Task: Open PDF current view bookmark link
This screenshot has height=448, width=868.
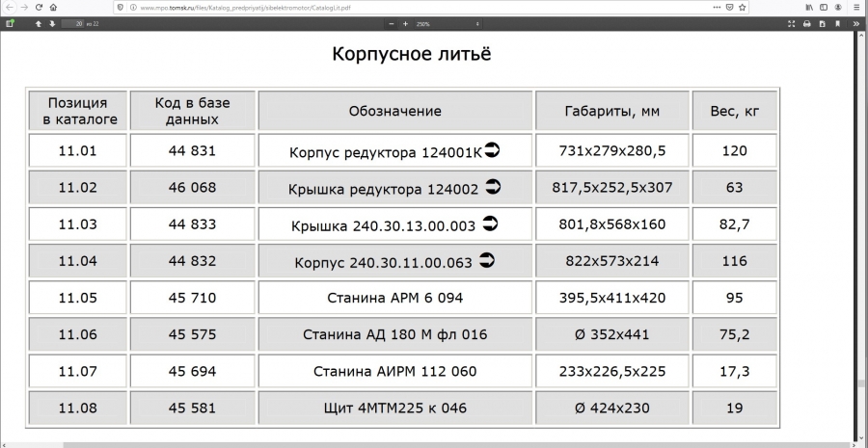Action: click(x=837, y=23)
